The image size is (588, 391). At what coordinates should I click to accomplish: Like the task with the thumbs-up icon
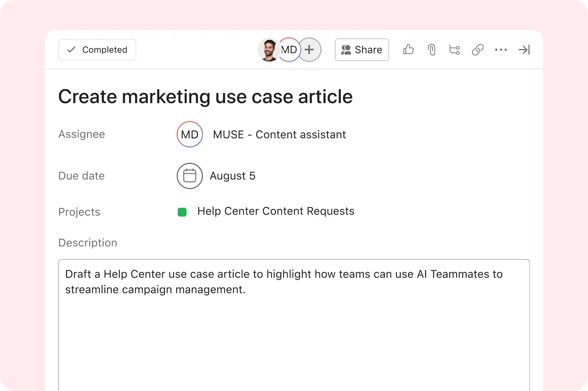(x=409, y=50)
